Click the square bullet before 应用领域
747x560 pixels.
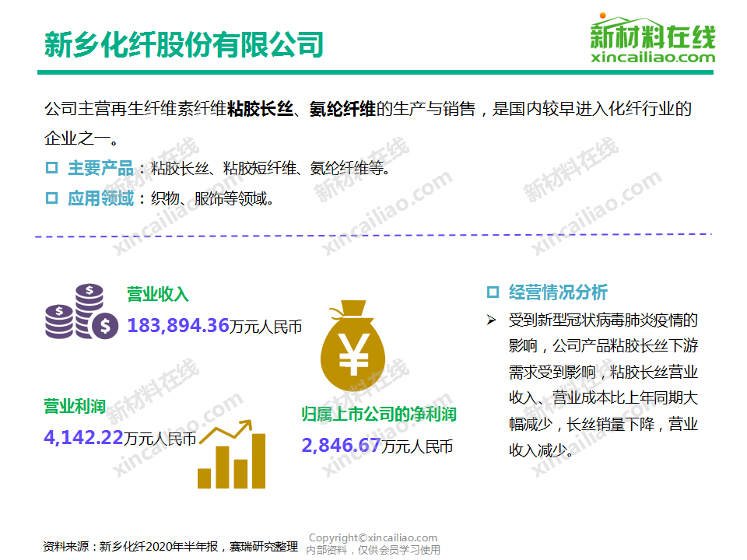click(x=51, y=198)
